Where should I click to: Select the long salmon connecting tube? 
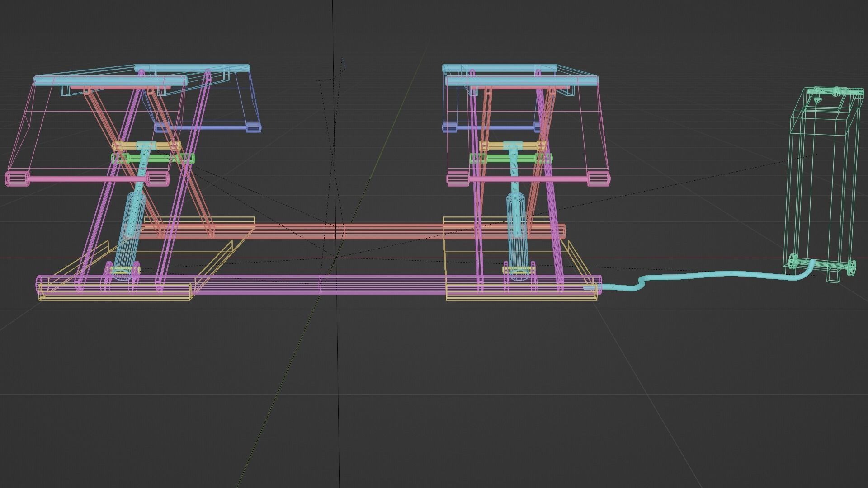pos(384,231)
